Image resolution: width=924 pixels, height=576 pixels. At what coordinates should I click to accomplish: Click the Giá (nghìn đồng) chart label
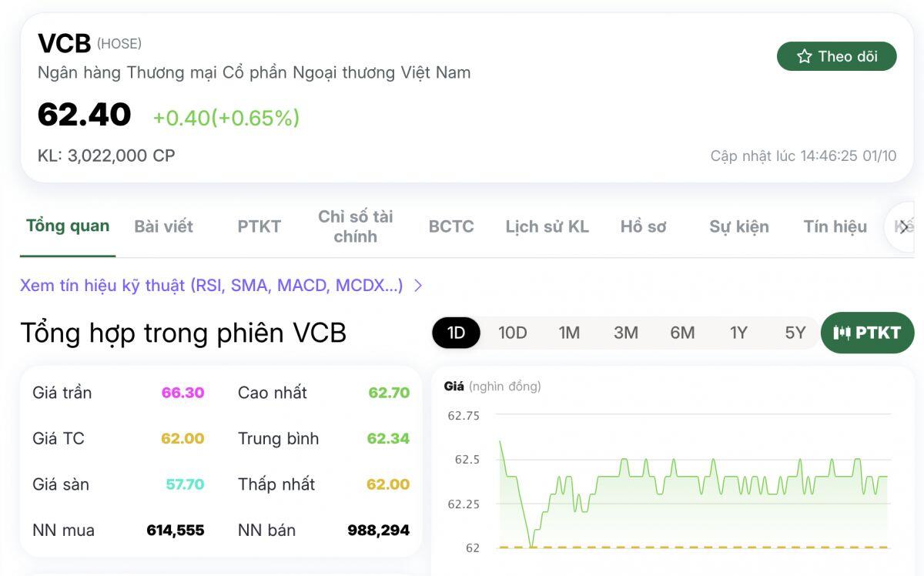tap(493, 387)
